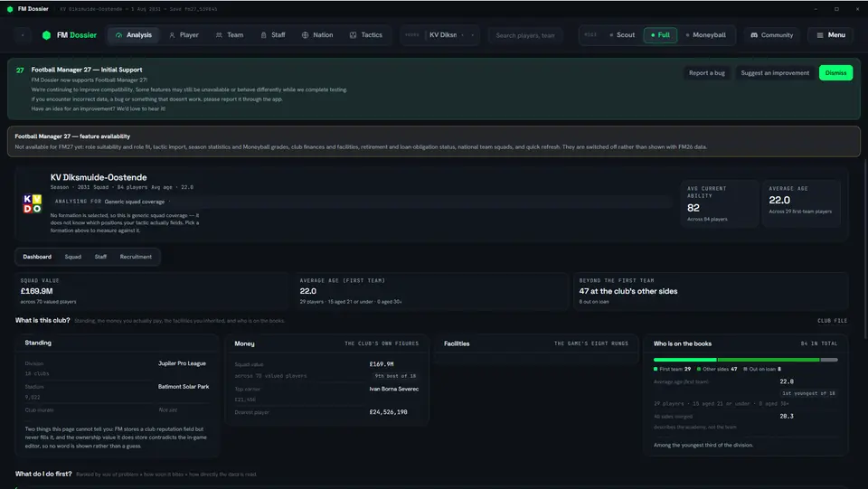Open the Analysis section
This screenshot has height=489, width=868.
click(x=134, y=35)
